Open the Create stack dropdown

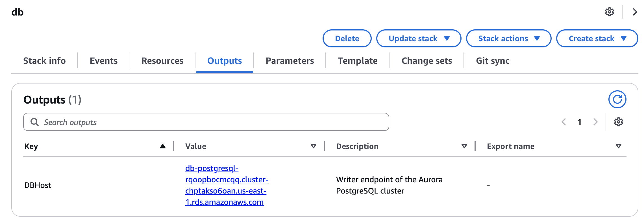[x=597, y=38]
